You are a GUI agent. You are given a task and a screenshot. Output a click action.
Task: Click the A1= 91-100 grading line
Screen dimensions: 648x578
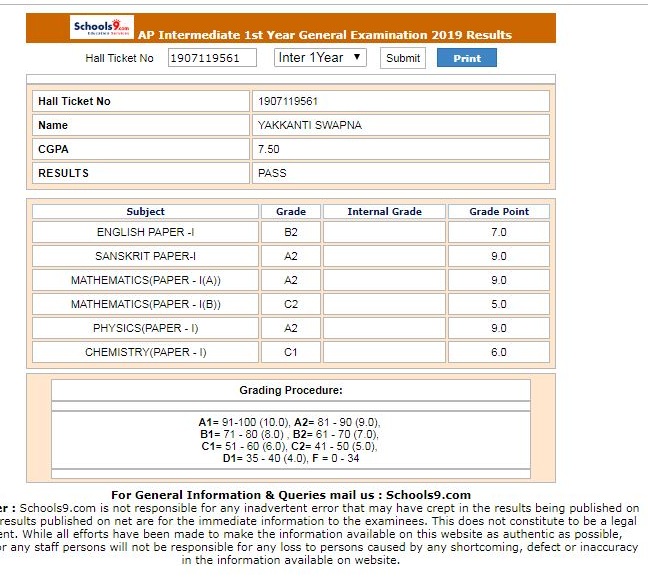[289, 422]
